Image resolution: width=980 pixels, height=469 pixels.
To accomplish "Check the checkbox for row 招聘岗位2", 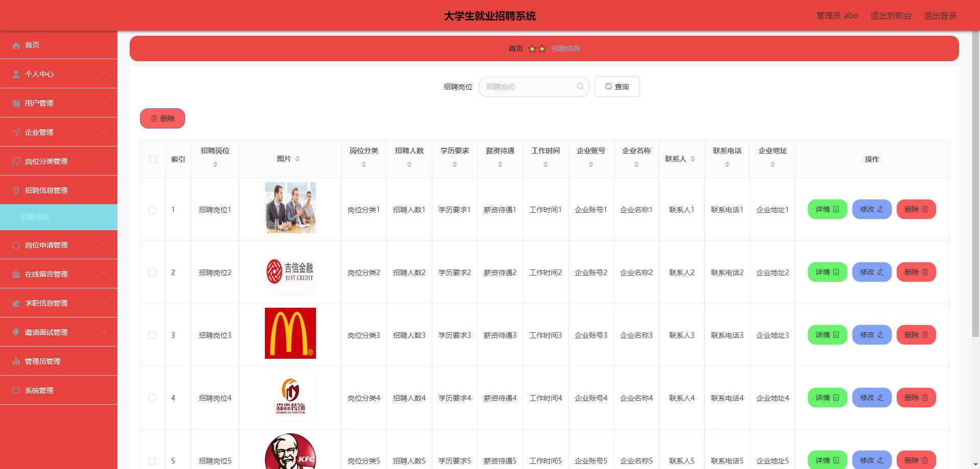I will [152, 273].
